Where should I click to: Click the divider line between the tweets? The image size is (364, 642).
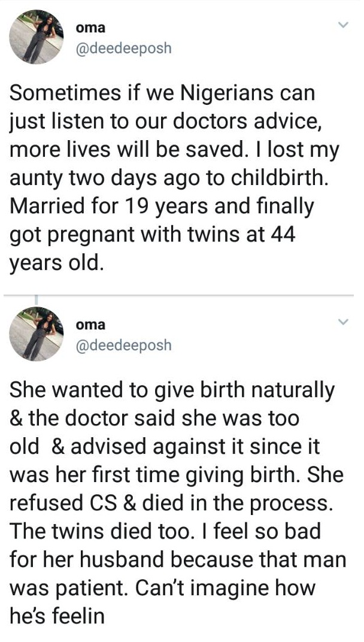178,295
